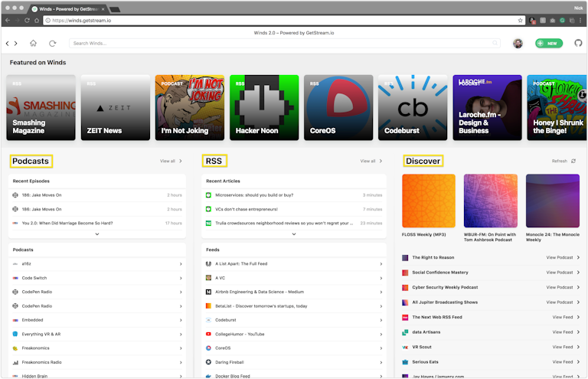588x379 pixels.
Task: Click the VR Scout feed icon
Action: point(405,348)
